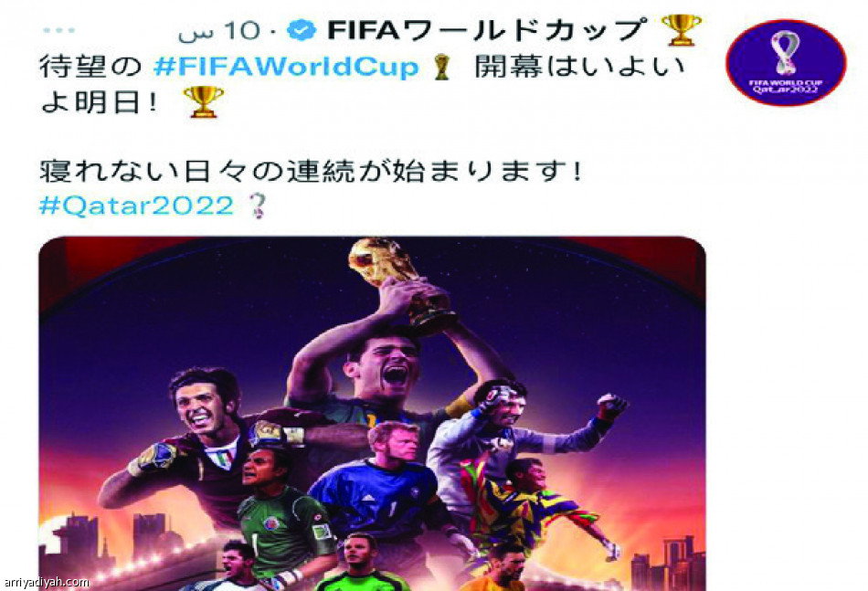Click the FIFA World Cup Qatar 2022 profile avatar

point(786,62)
